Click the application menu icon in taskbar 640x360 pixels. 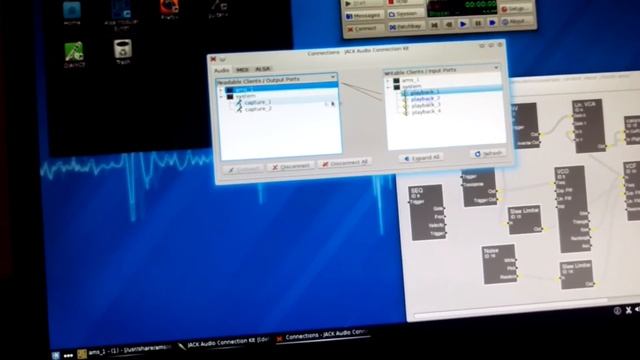[56, 356]
